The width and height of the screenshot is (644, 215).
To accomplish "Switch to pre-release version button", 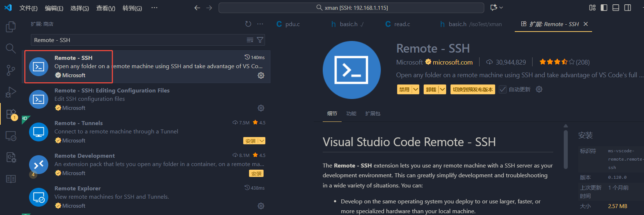I will click(x=473, y=90).
